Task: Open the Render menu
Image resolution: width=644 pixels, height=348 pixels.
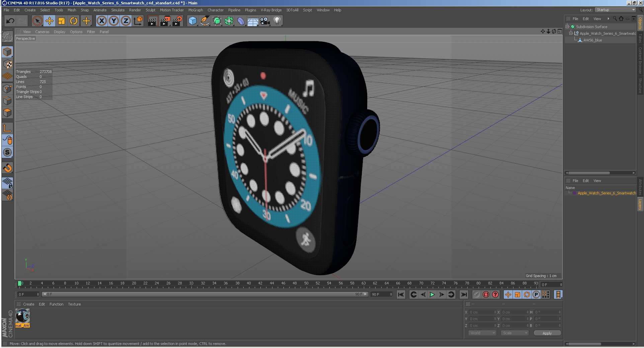Action: point(135,10)
